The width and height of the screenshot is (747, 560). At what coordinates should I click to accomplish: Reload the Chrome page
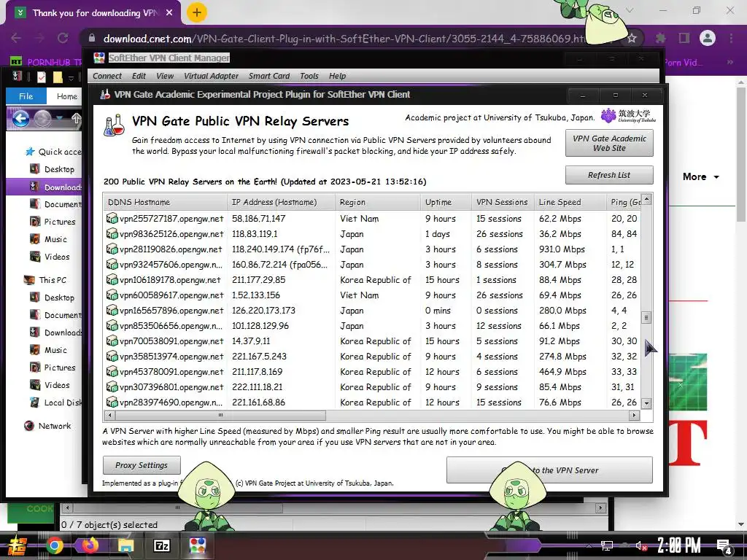[63, 38]
